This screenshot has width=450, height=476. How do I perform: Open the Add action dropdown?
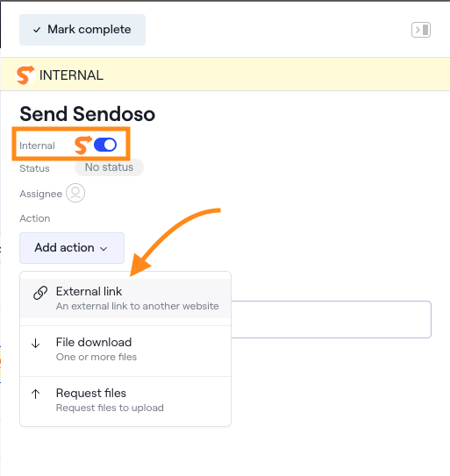click(x=72, y=248)
